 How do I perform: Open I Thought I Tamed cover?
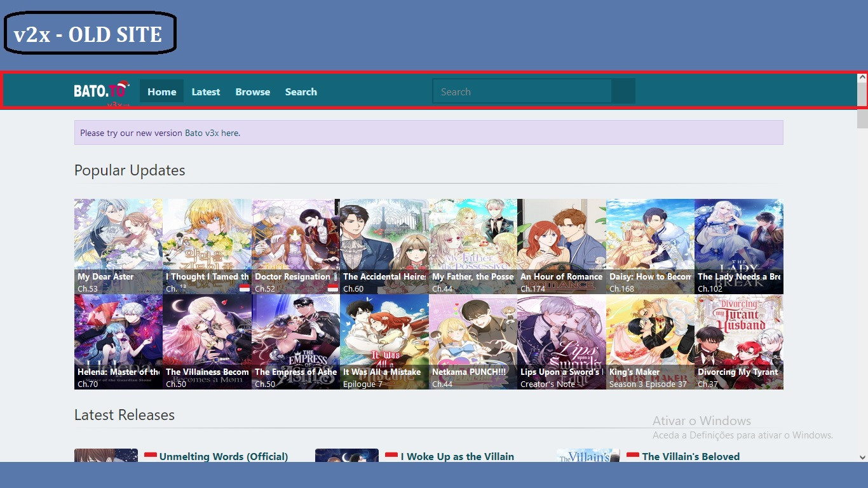(x=207, y=247)
